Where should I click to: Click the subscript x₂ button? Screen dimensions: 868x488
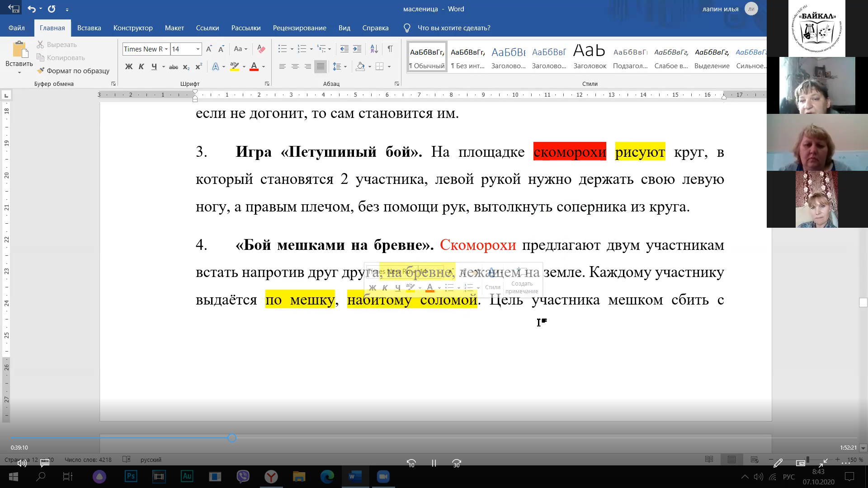pyautogui.click(x=186, y=67)
